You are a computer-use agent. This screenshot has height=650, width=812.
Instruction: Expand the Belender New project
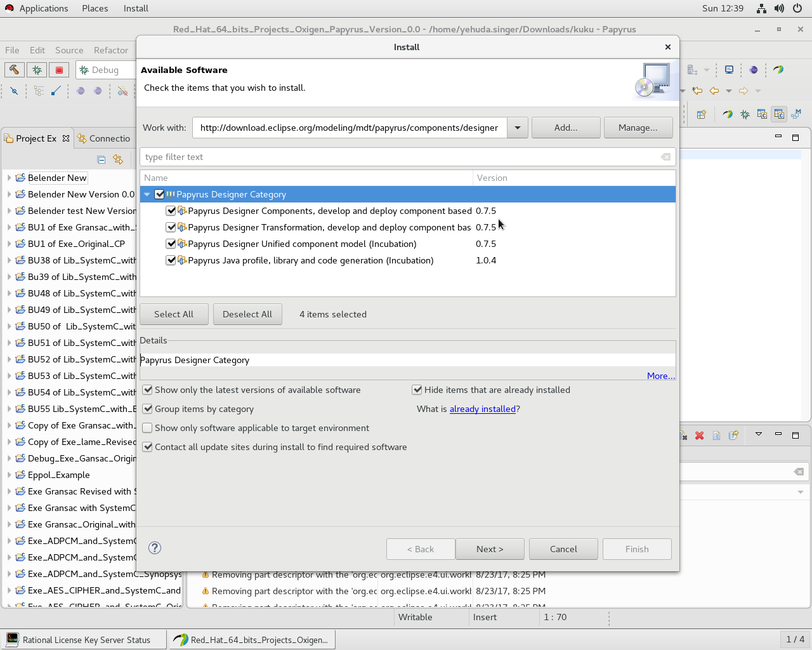point(9,178)
